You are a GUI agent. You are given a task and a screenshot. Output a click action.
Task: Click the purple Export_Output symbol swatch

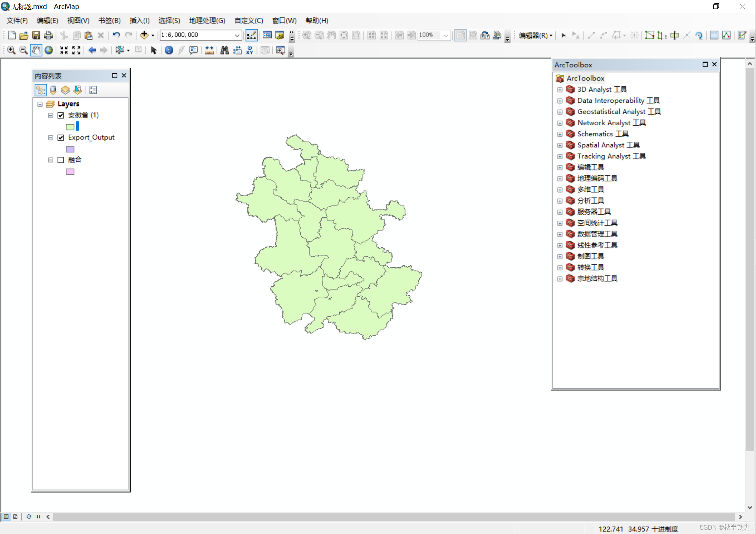pos(70,149)
